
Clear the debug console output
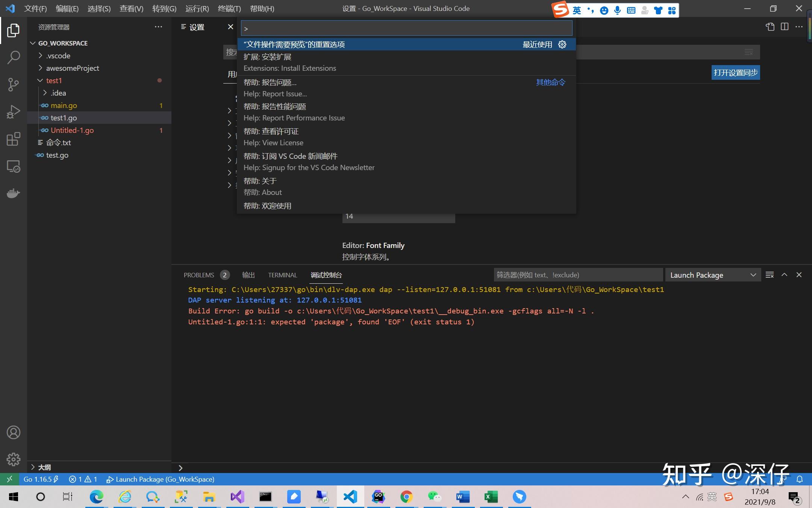pos(769,275)
